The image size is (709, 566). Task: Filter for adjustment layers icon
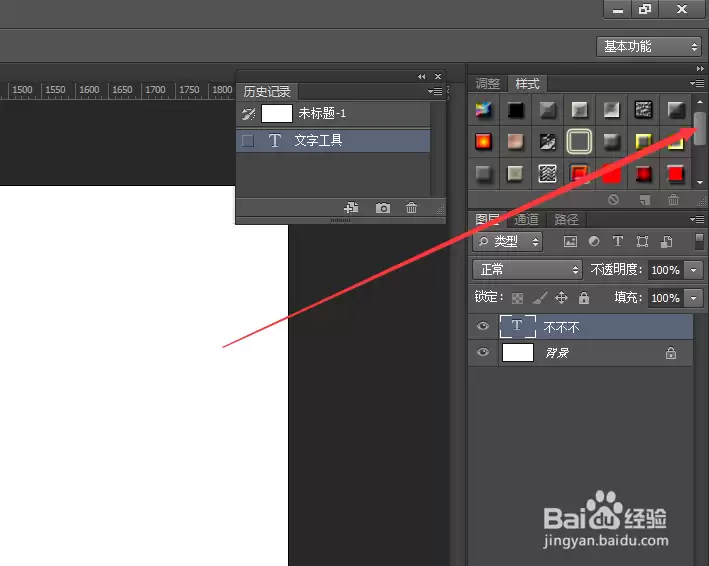point(594,241)
